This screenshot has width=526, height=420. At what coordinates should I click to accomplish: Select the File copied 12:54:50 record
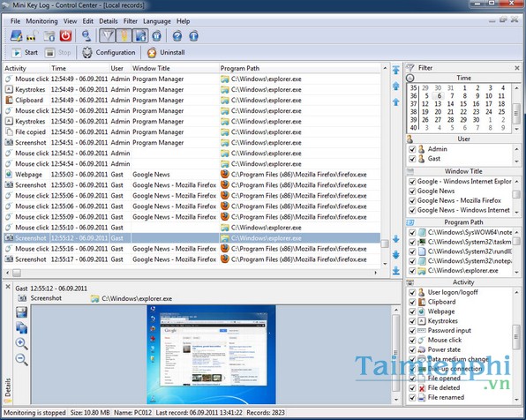(x=192, y=132)
